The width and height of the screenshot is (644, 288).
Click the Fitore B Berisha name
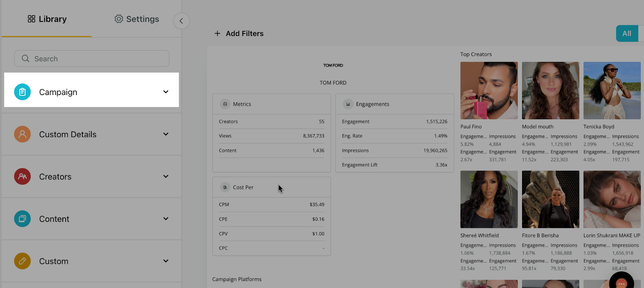point(540,235)
